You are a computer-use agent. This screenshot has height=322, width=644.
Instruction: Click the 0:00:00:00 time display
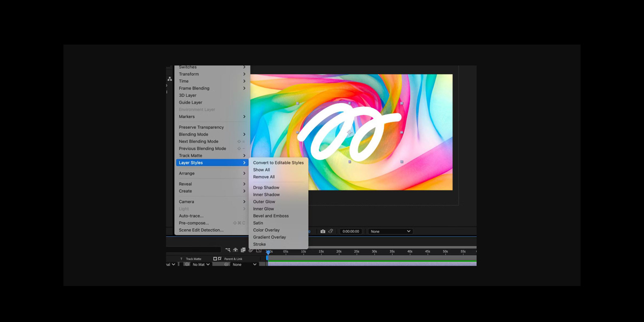coord(351,231)
